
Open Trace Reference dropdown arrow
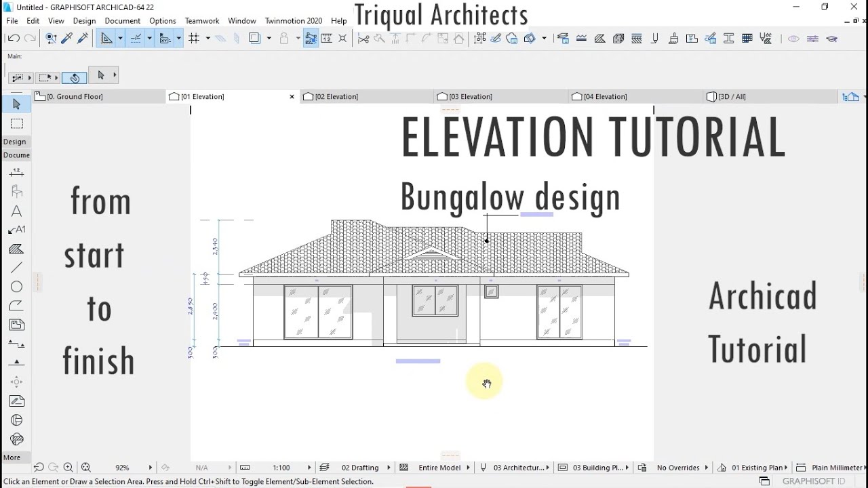pos(269,39)
